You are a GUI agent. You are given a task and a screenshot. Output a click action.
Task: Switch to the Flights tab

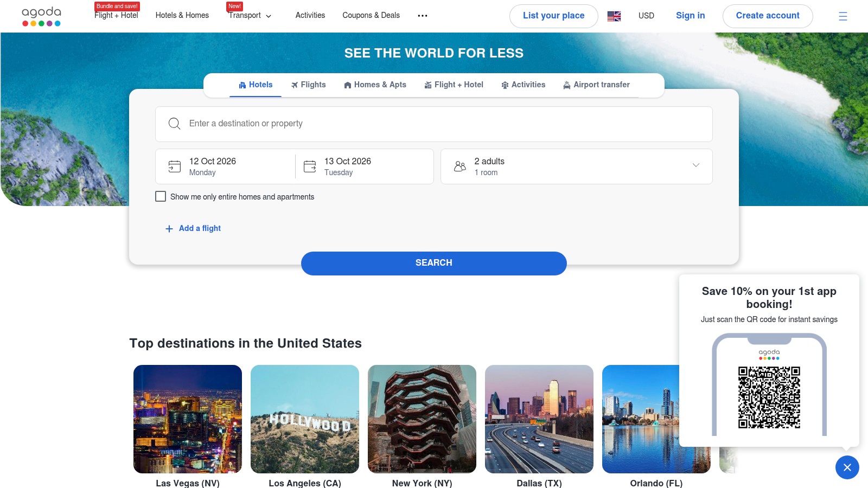(x=308, y=85)
